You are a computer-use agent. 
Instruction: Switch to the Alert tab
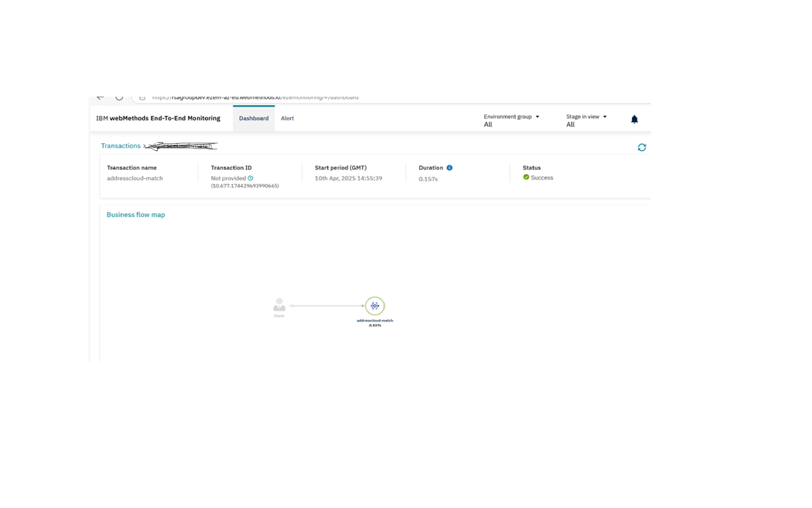pos(287,119)
